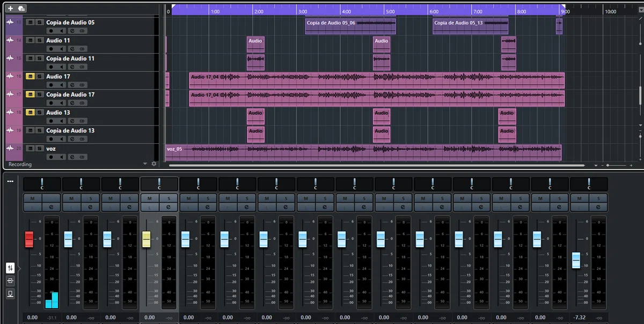The height and width of the screenshot is (324, 644).
Task: Click the red volume fader handle
Action: [x=29, y=239]
